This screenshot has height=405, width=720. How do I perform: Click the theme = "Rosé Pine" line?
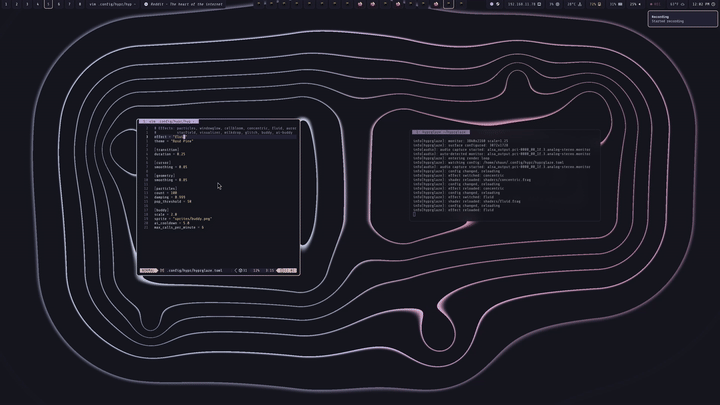pos(174,141)
